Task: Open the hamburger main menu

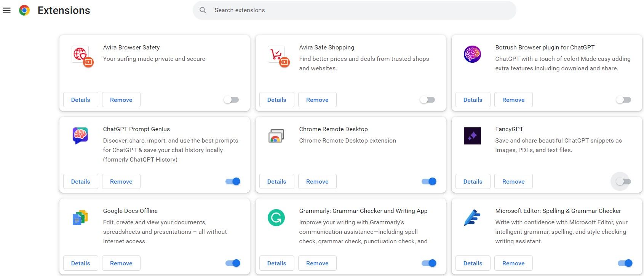Action: [x=7, y=11]
